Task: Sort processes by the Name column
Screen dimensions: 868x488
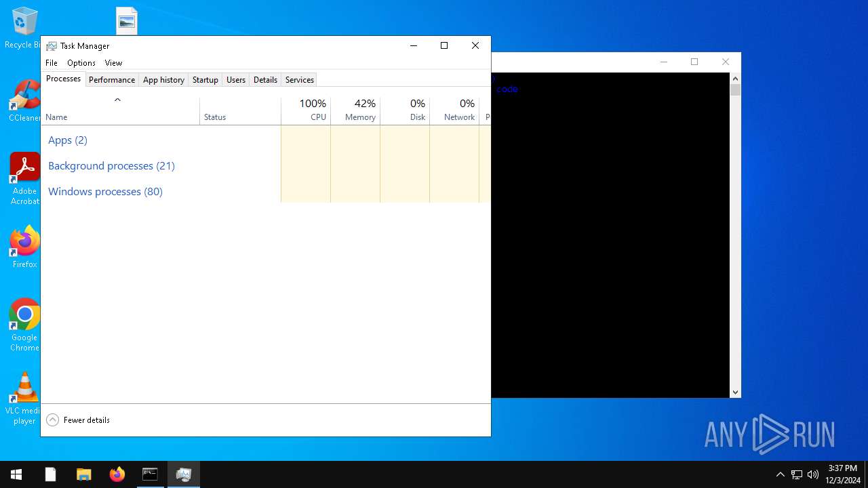Action: tap(120, 110)
